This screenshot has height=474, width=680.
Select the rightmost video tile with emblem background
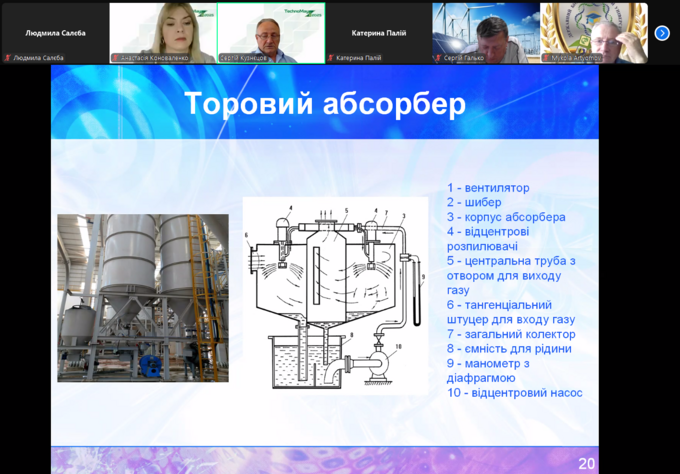(x=593, y=30)
